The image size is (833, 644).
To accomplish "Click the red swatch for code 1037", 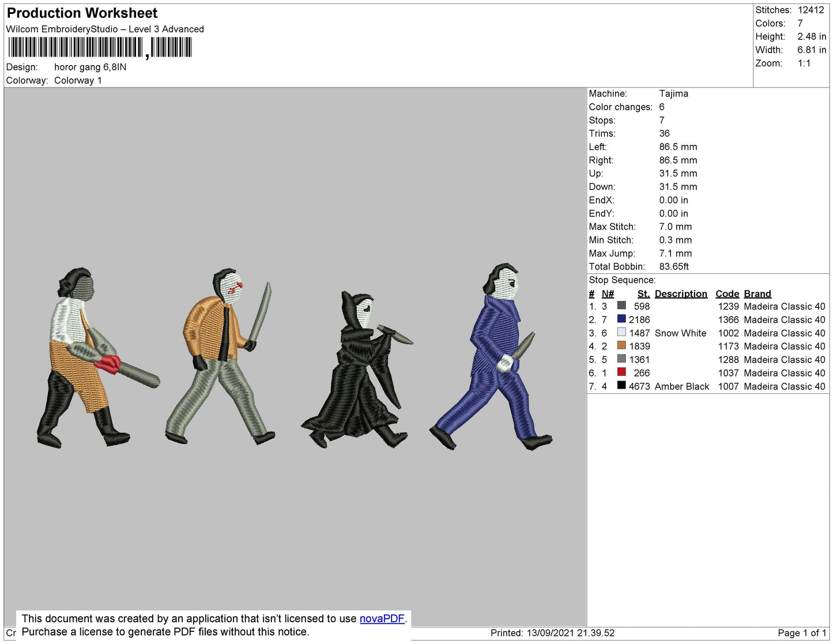I will 621,372.
